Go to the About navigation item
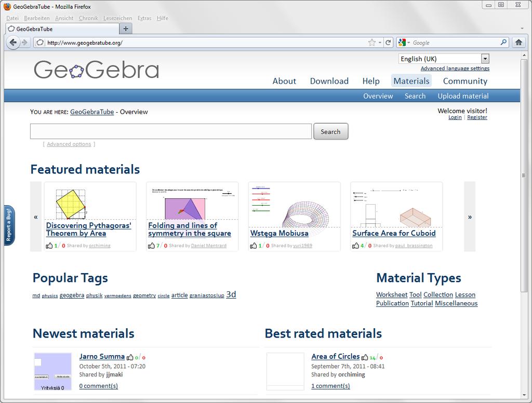Viewport: 532px width, 403px height. (284, 81)
